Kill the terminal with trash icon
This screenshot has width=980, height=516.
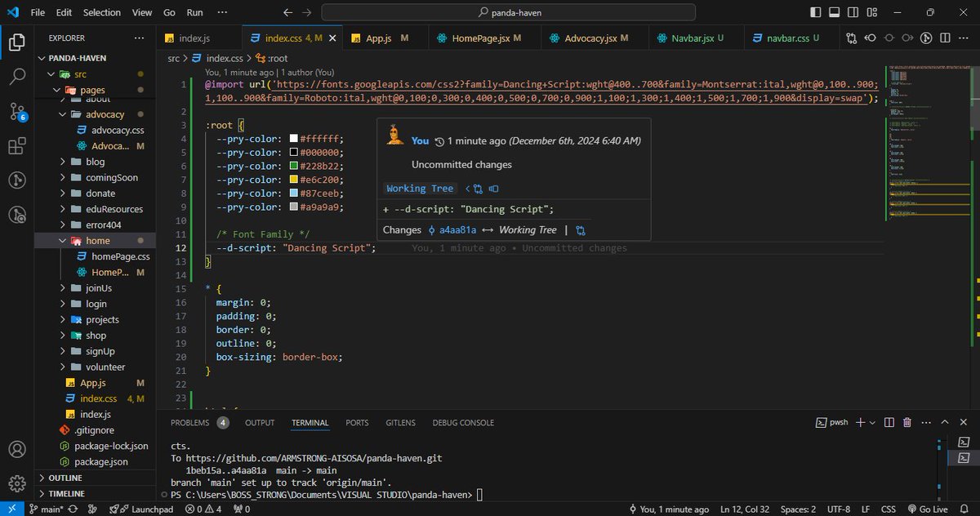(907, 422)
